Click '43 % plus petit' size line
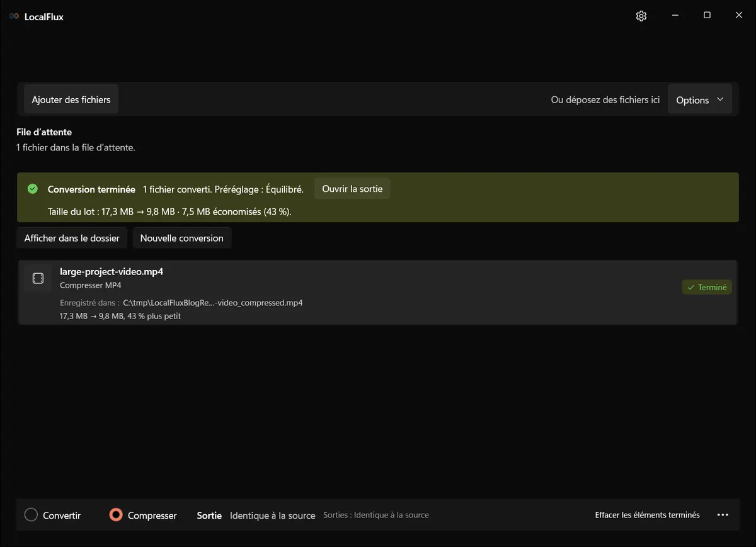756x547 pixels. point(120,316)
